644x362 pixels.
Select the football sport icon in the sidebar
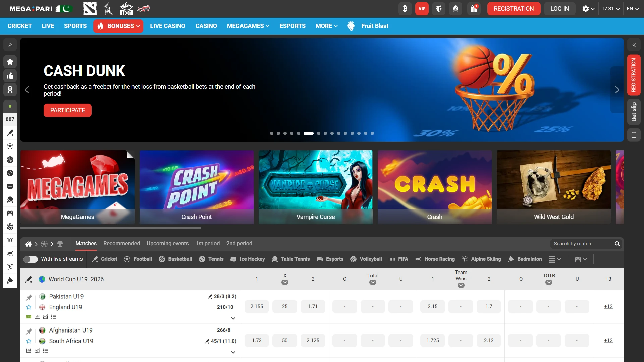point(10,146)
